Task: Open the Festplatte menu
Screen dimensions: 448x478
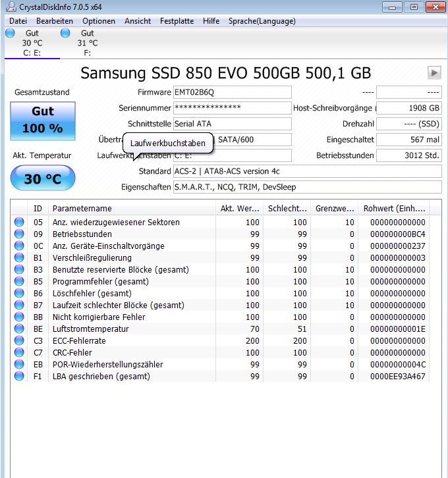Action: pos(177,21)
